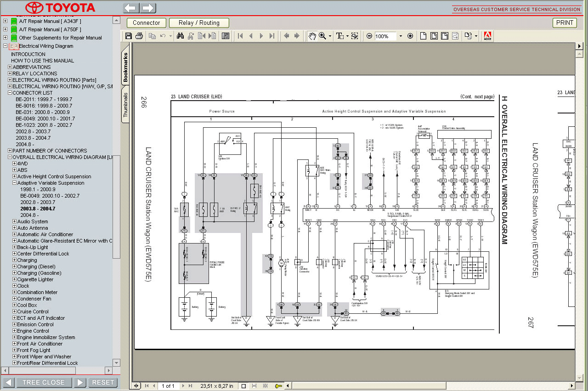The image size is (588, 391).
Task: Click the tree panel horizontal scrollbar
Action: [57, 370]
